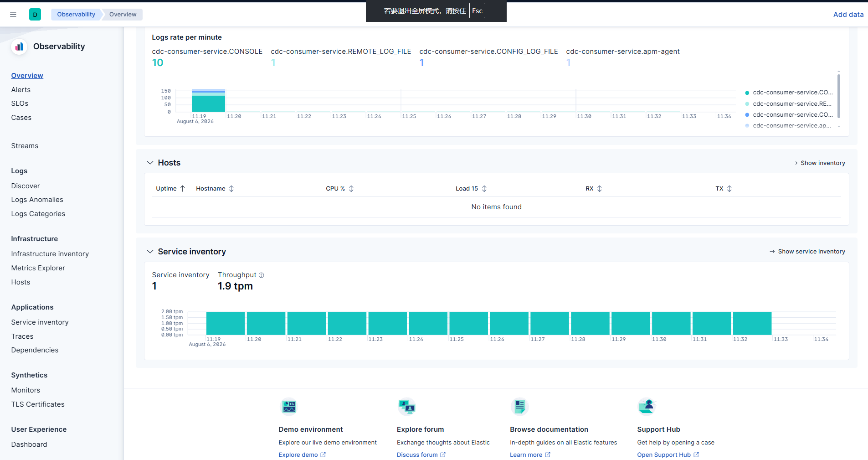
Task: Open the Observability breadcrumb
Action: pos(76,15)
